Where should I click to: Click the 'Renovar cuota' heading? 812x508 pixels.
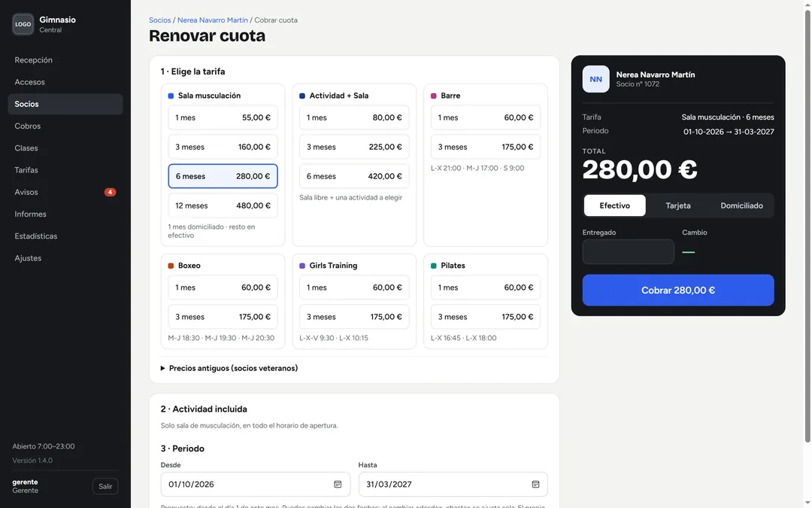[x=208, y=36]
